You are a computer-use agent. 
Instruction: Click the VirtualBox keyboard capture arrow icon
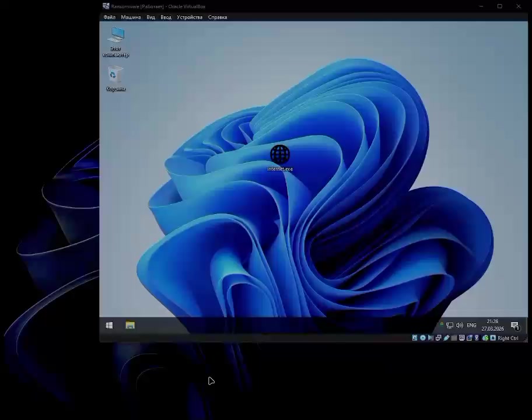pos(493,338)
